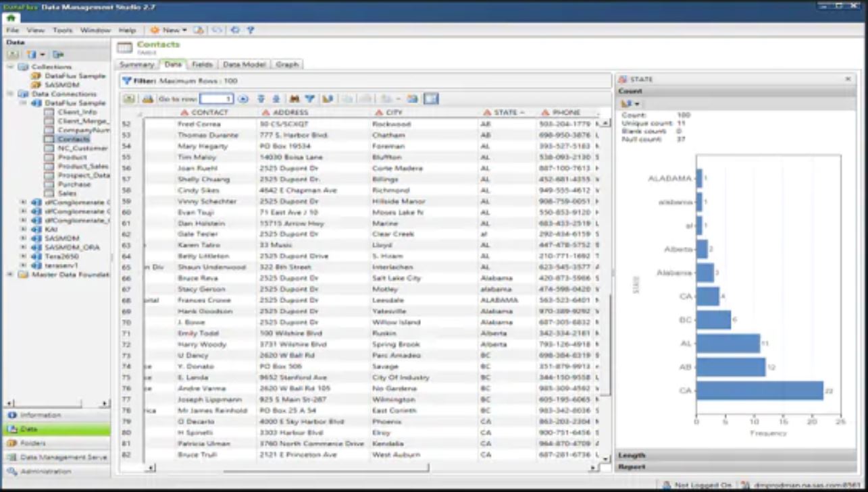Close the STATE panel

[x=848, y=80]
